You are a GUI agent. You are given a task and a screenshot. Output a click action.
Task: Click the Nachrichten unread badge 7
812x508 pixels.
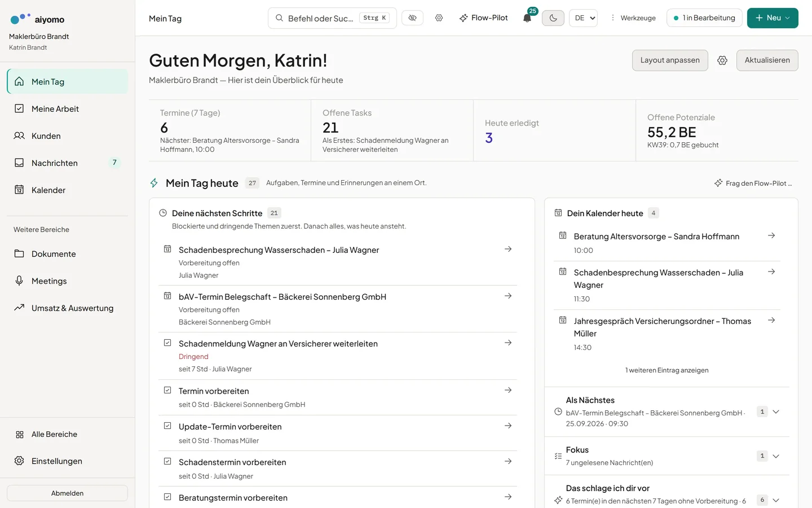click(114, 163)
